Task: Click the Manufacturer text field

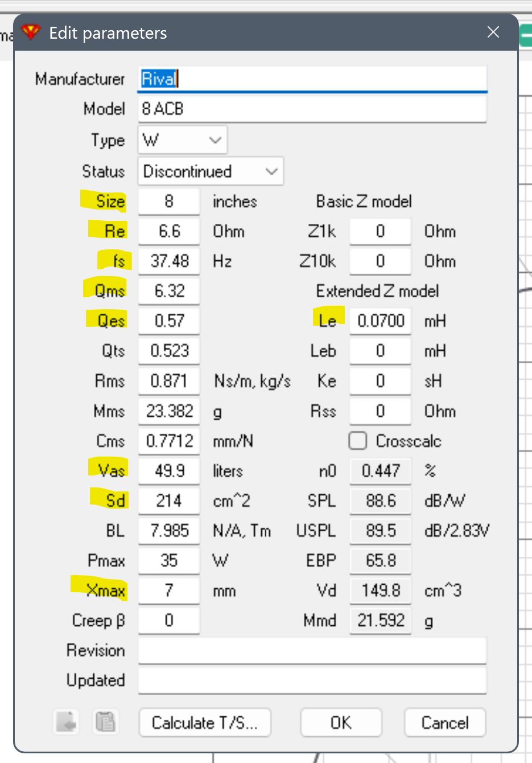Action: pos(312,79)
